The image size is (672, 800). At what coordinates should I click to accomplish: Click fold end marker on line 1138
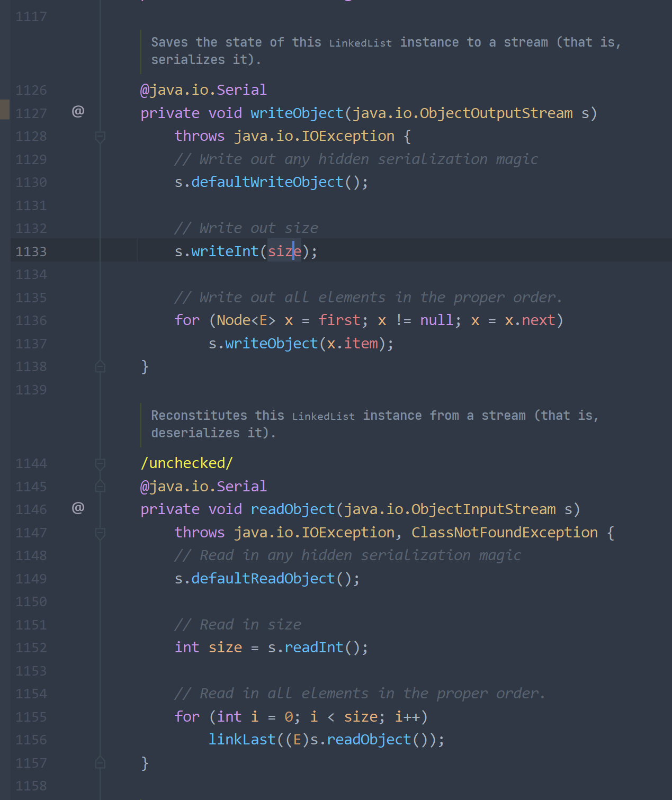tap(100, 367)
